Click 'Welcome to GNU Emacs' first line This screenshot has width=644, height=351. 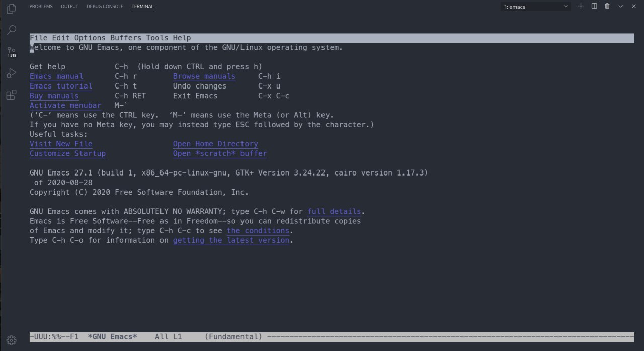(x=186, y=48)
